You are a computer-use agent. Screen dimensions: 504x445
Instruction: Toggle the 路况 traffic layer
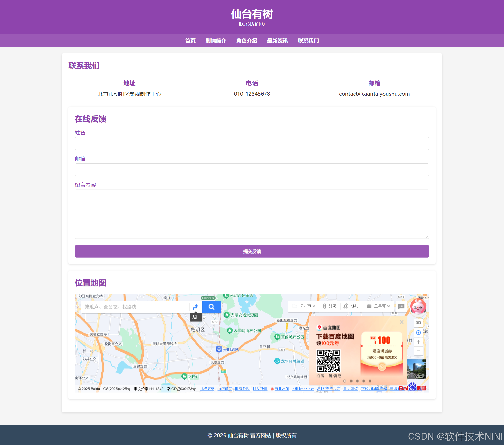(330, 306)
